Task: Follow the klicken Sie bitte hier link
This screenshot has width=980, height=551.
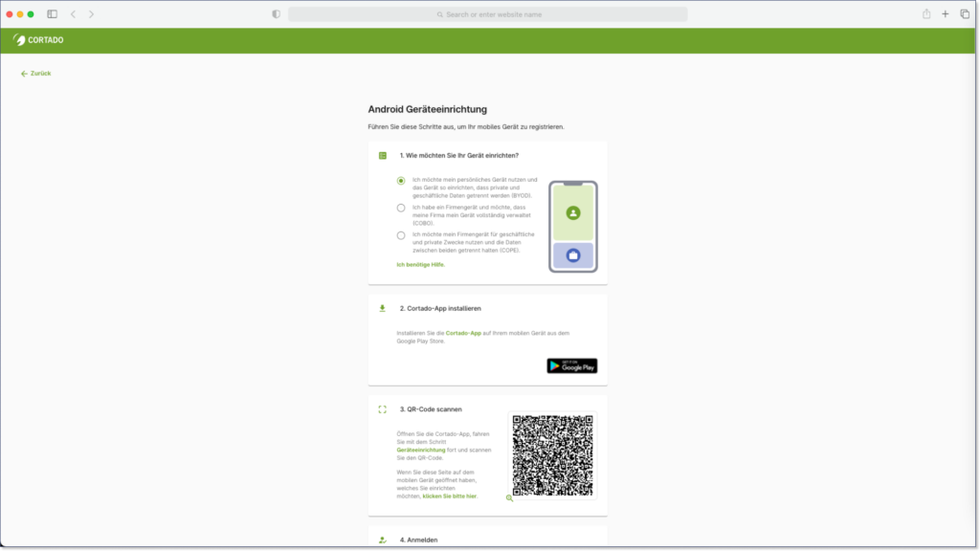Action: (450, 496)
